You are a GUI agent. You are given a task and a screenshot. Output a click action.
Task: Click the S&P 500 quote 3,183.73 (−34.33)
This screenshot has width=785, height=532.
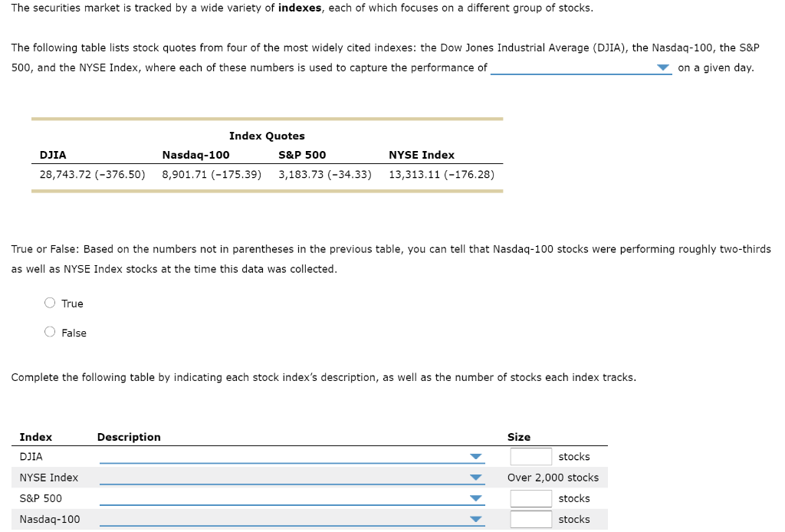click(x=325, y=174)
